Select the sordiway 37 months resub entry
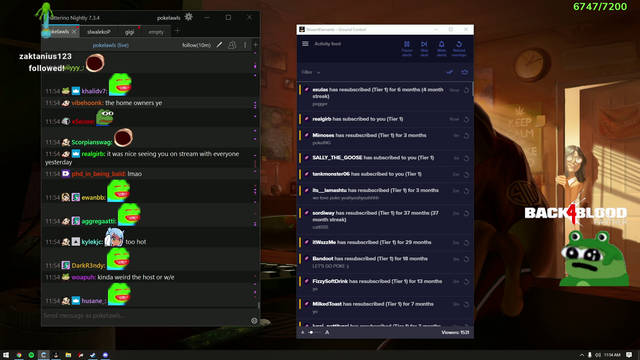The image size is (640, 360). (x=385, y=220)
